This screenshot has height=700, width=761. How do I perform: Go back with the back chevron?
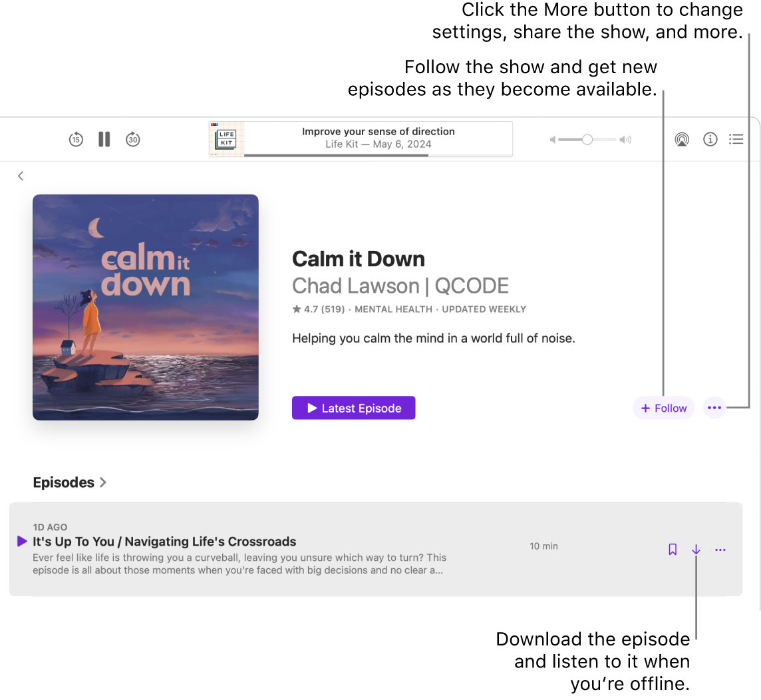click(x=21, y=176)
